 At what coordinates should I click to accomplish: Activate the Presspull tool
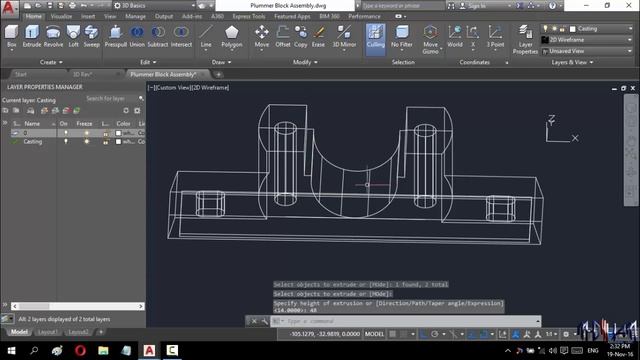116,36
